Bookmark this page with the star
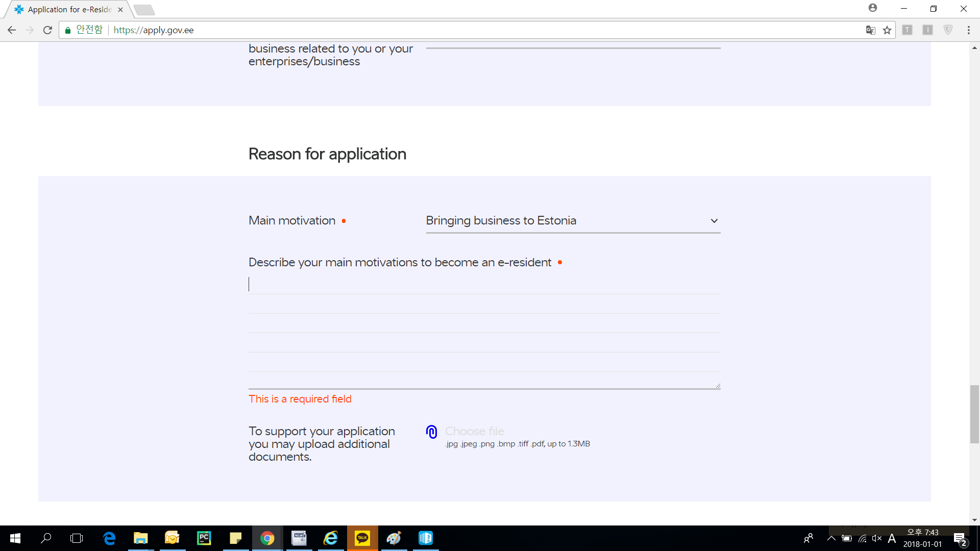This screenshot has height=551, width=980. pyautogui.click(x=887, y=30)
